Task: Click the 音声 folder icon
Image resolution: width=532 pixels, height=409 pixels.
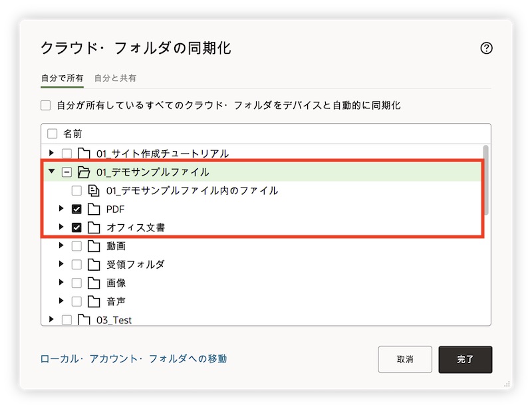Action: (94, 301)
